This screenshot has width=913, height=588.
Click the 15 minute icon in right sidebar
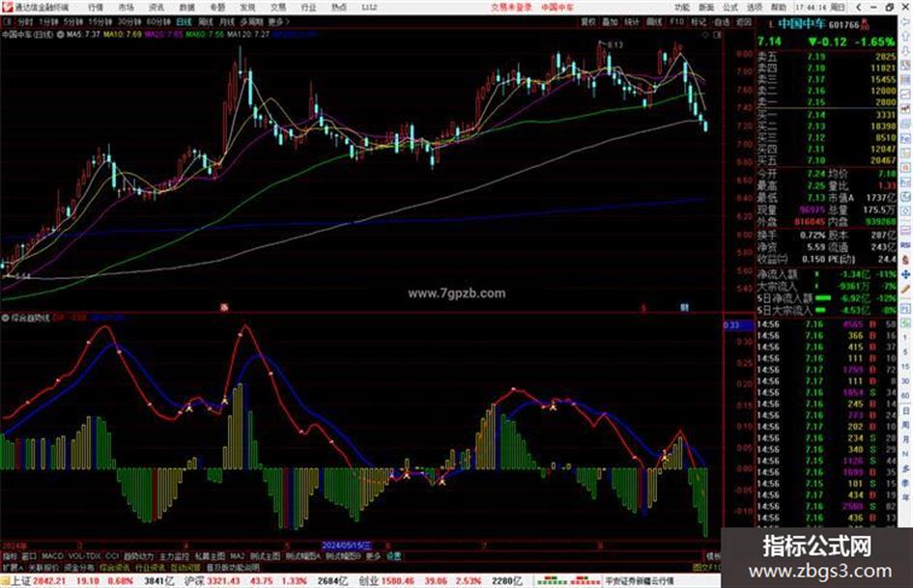click(906, 367)
